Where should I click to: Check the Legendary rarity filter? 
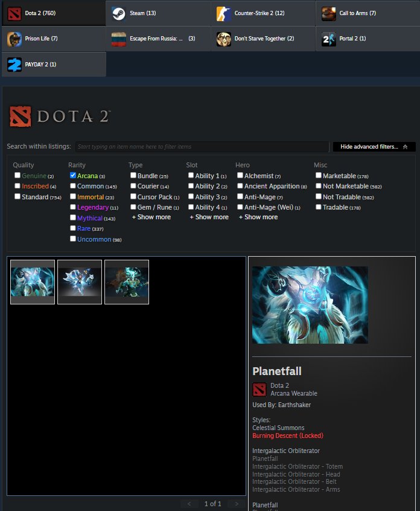[73, 207]
